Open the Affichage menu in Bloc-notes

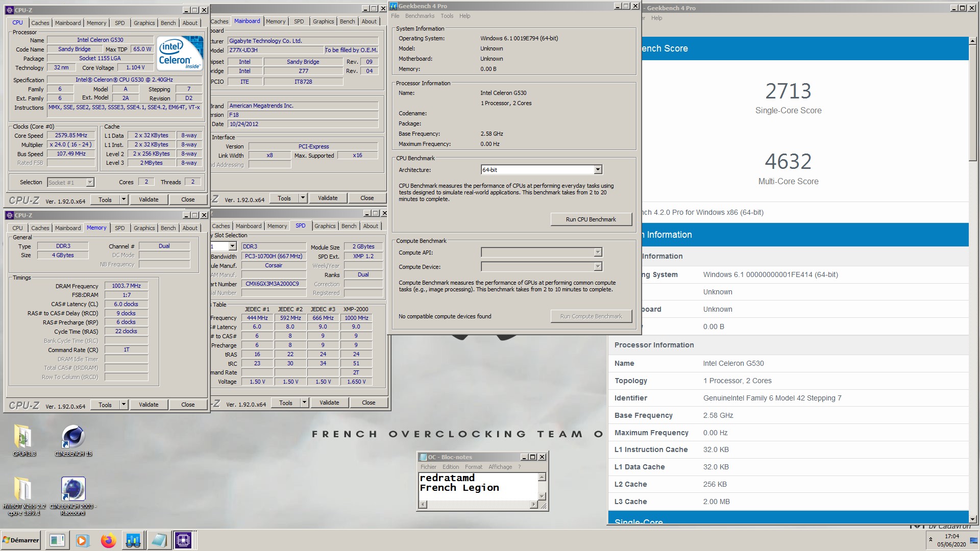[500, 467]
